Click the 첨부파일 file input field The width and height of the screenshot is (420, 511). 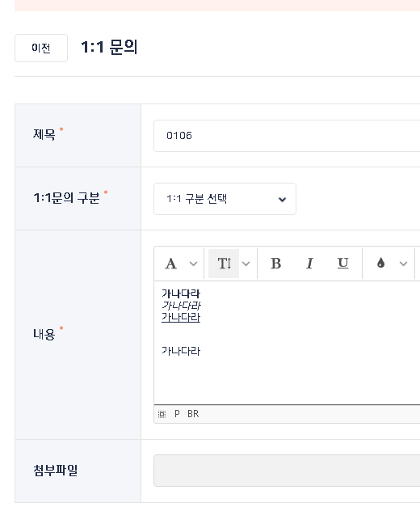[x=287, y=471]
